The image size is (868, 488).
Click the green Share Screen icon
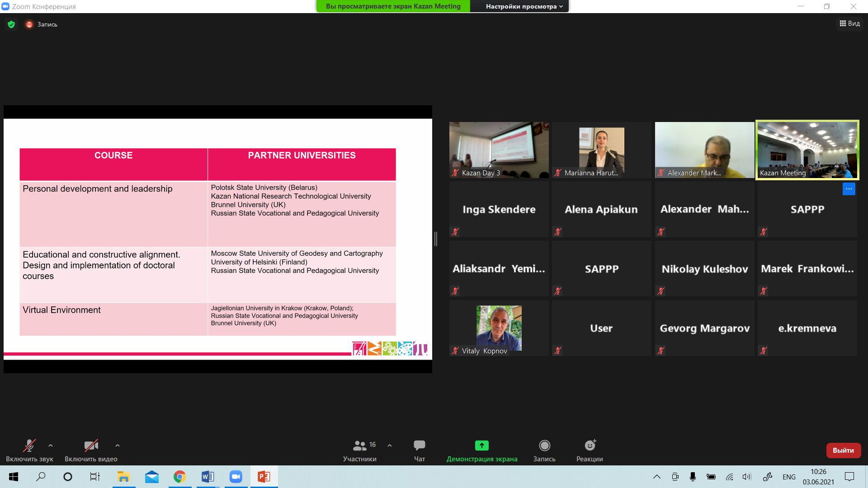click(x=481, y=446)
